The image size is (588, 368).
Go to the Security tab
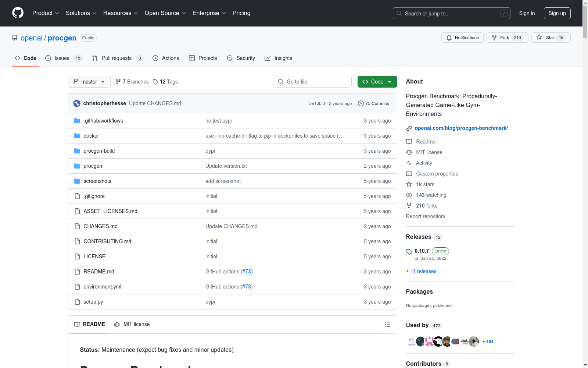coord(241,58)
